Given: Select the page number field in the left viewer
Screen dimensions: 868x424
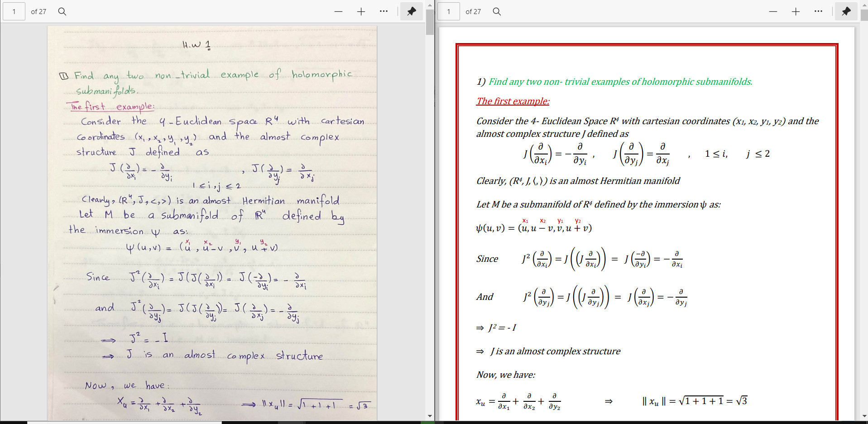Looking at the screenshot, I should click(14, 11).
